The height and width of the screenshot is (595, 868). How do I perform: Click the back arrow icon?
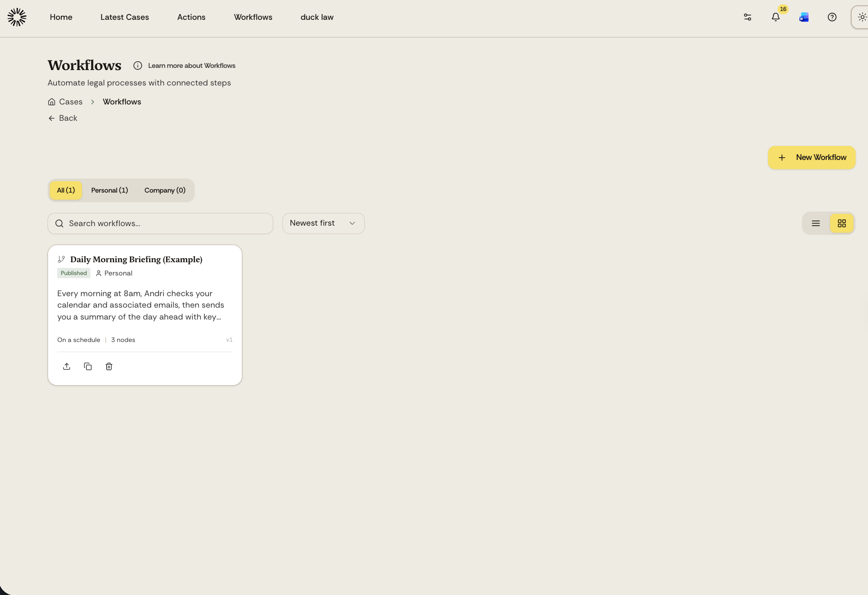[x=52, y=118]
